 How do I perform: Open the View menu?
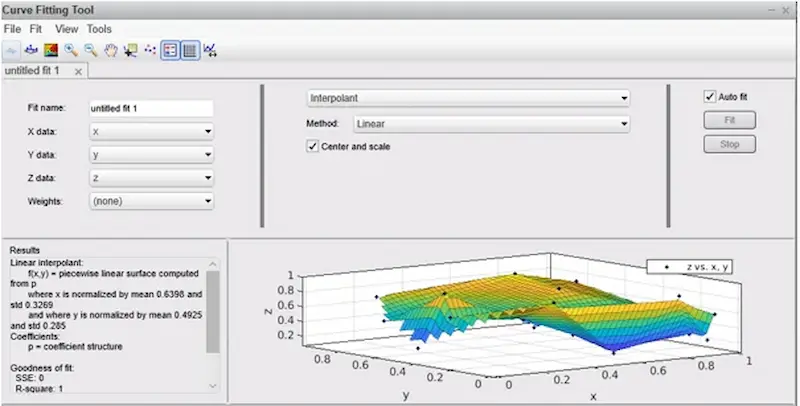(x=66, y=29)
